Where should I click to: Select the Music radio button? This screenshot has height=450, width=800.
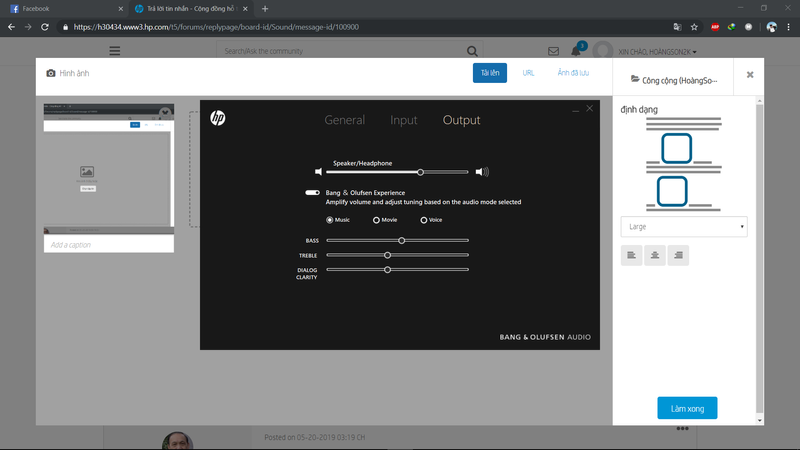pyautogui.click(x=330, y=220)
